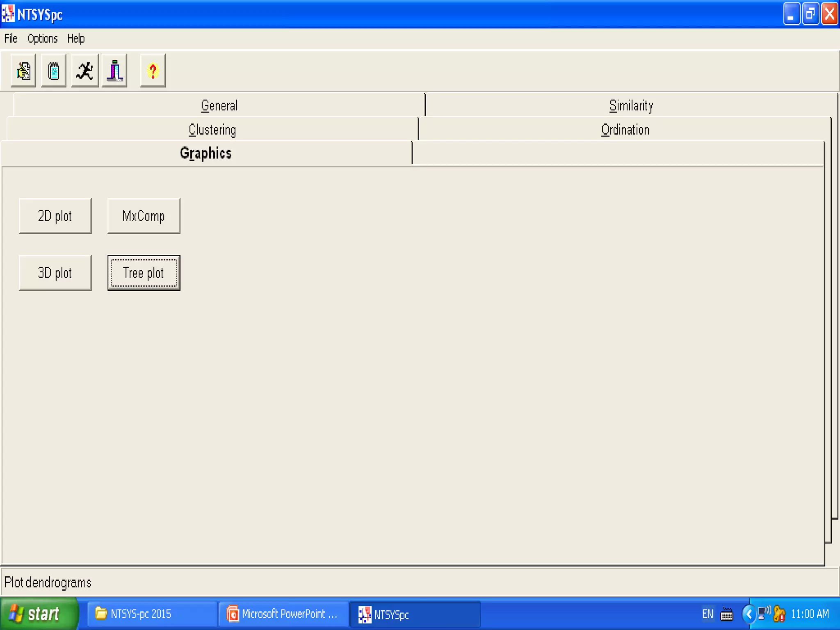Click the running man toolbar icon
This screenshot has width=840, height=630.
click(x=85, y=71)
